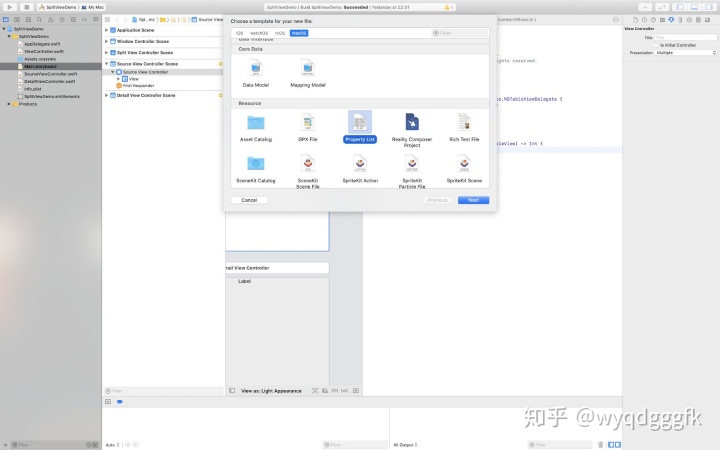Expand the Window Controller Scene
Image resolution: width=720 pixels, height=450 pixels.
click(x=107, y=41)
